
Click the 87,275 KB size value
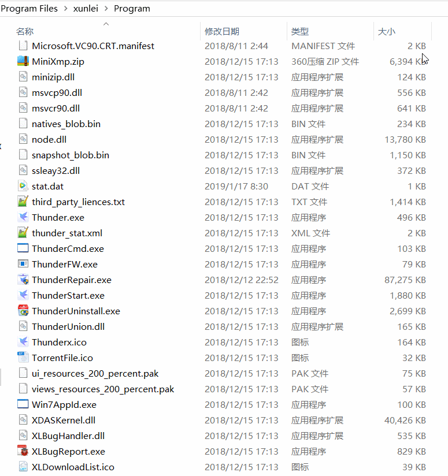[405, 280]
